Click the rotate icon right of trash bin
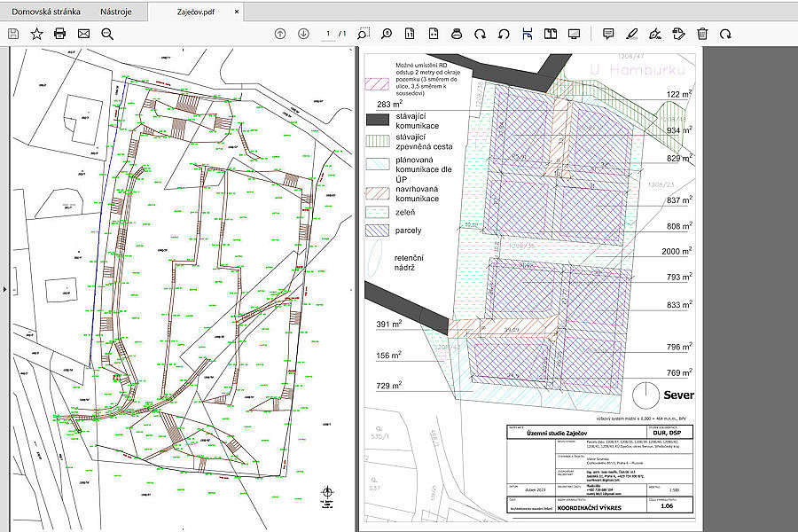Image resolution: width=798 pixels, height=532 pixels. 725,34
